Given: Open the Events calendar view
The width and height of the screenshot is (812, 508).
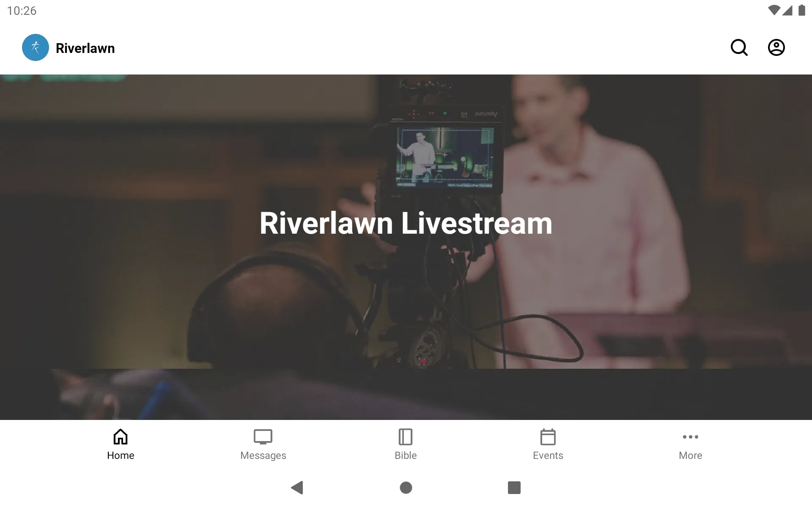Looking at the screenshot, I should [547, 444].
